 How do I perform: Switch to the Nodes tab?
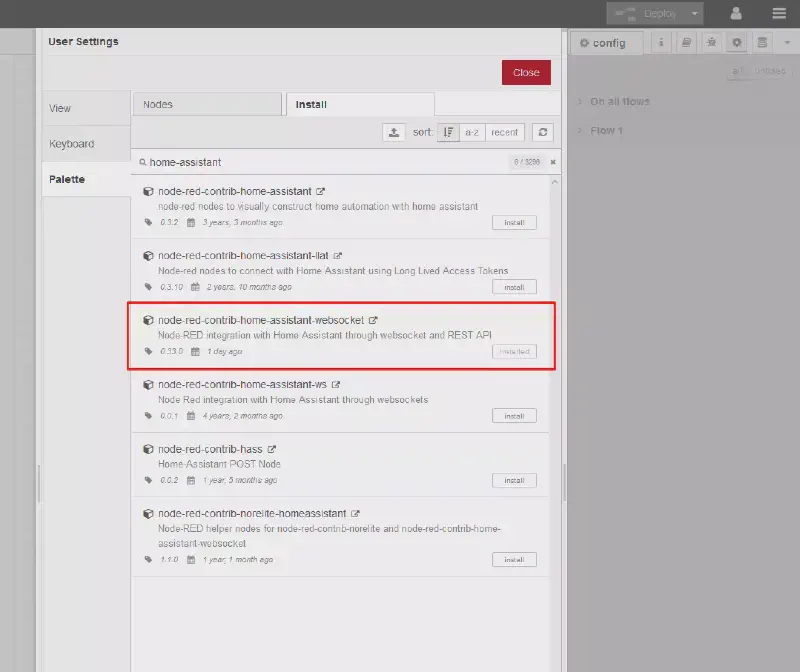click(207, 104)
